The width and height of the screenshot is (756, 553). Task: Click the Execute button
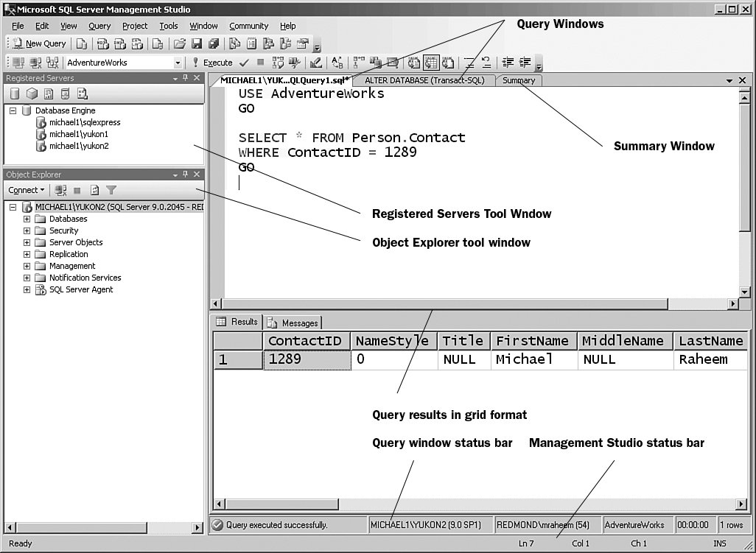(x=212, y=63)
